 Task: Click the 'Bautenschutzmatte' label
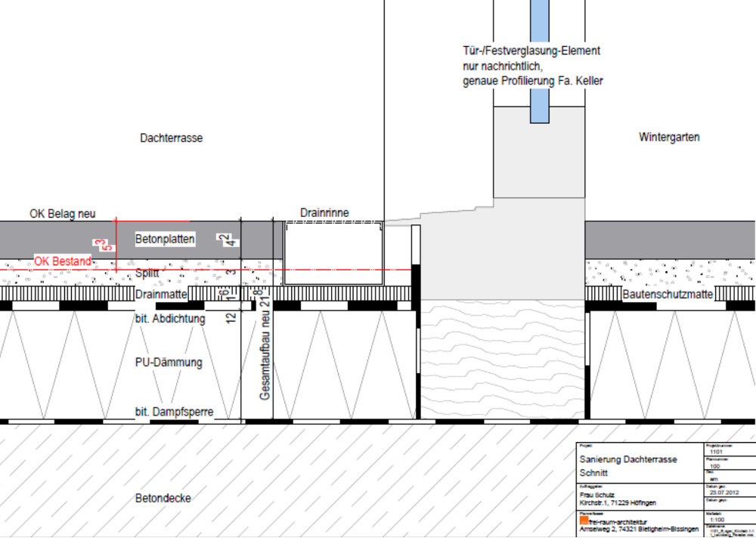coord(667,294)
